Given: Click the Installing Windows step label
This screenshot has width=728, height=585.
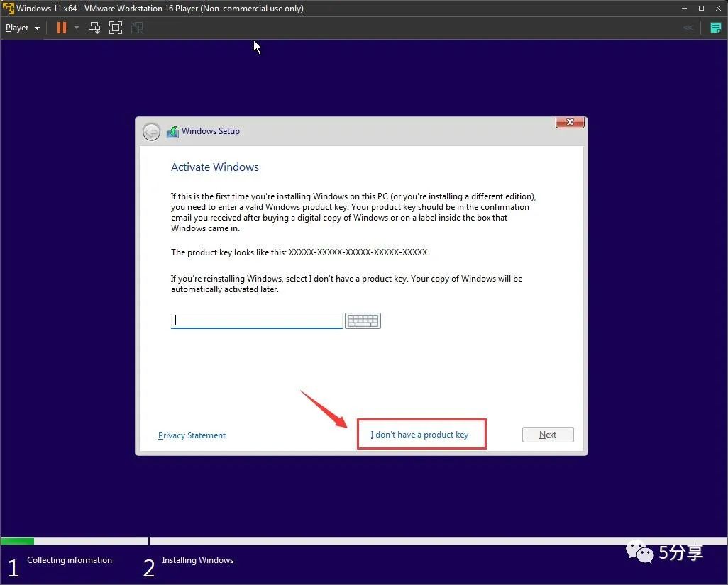Looking at the screenshot, I should (198, 560).
